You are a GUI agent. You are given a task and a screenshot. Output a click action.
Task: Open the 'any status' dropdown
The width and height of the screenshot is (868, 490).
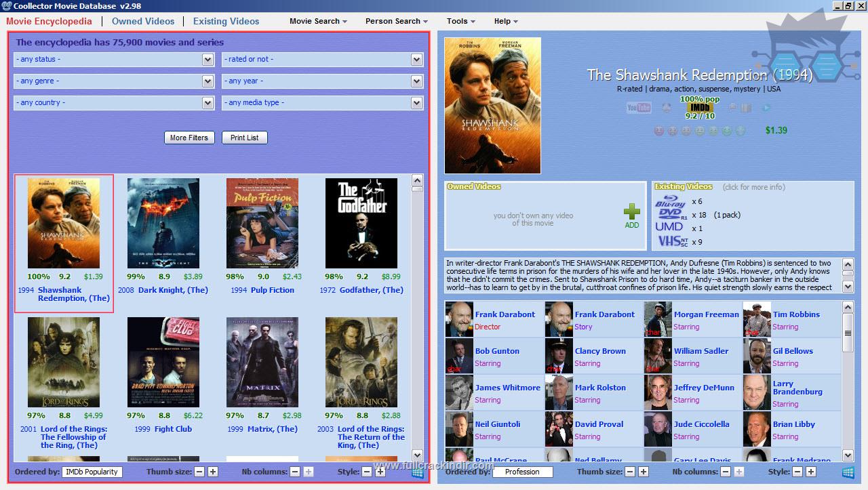tap(114, 60)
